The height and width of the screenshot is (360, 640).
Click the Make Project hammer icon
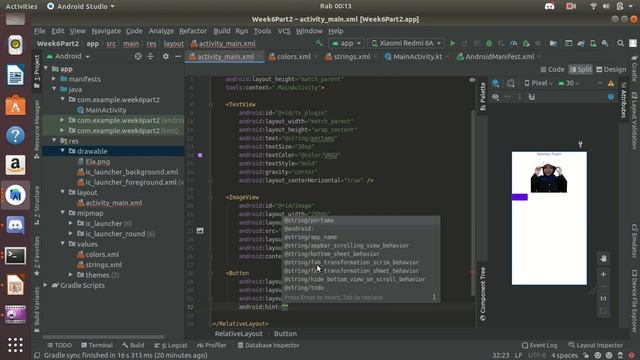pos(319,43)
